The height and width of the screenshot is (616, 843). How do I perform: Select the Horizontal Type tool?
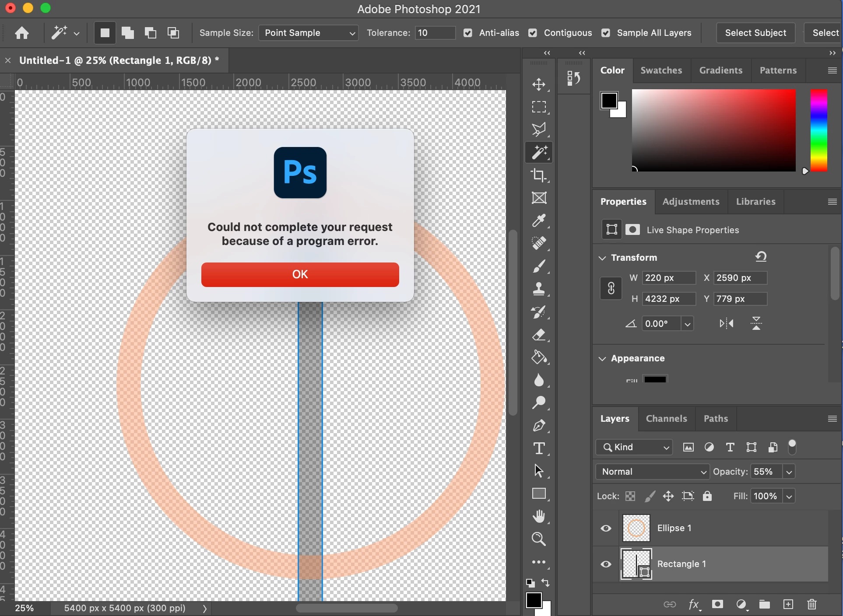point(539,448)
